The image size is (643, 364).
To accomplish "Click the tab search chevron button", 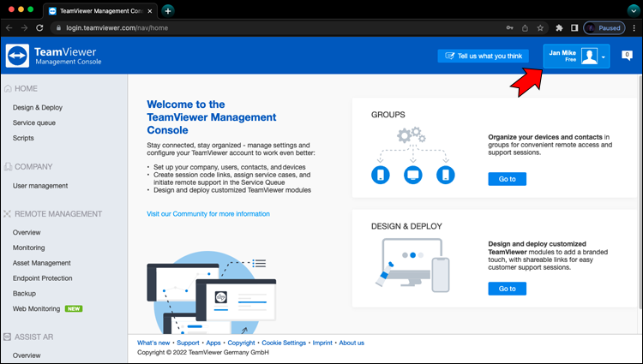I will (x=634, y=11).
